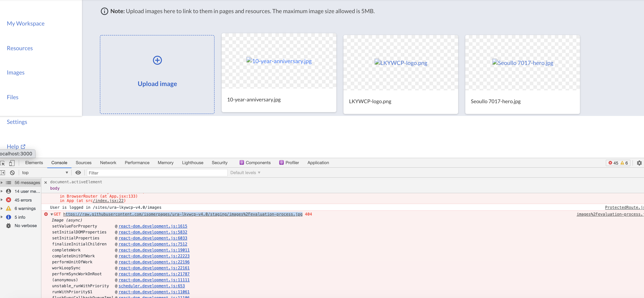Viewport: 644px width, 298px height.
Task: Switch to the Lighthouse tab
Action: point(192,162)
